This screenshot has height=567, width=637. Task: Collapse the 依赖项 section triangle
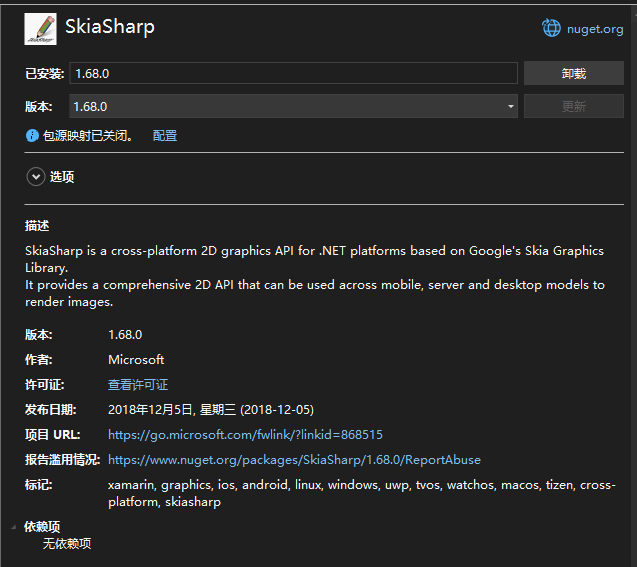pos(13,527)
